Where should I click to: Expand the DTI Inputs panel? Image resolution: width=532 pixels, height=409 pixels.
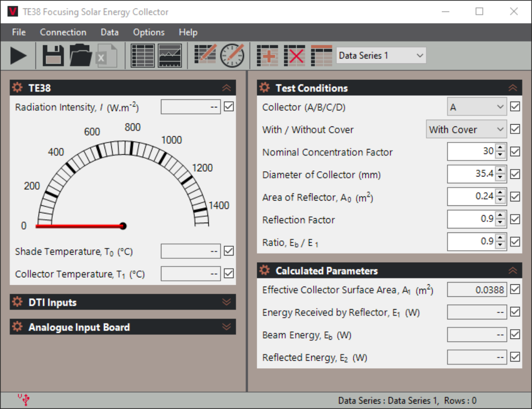[x=227, y=302]
